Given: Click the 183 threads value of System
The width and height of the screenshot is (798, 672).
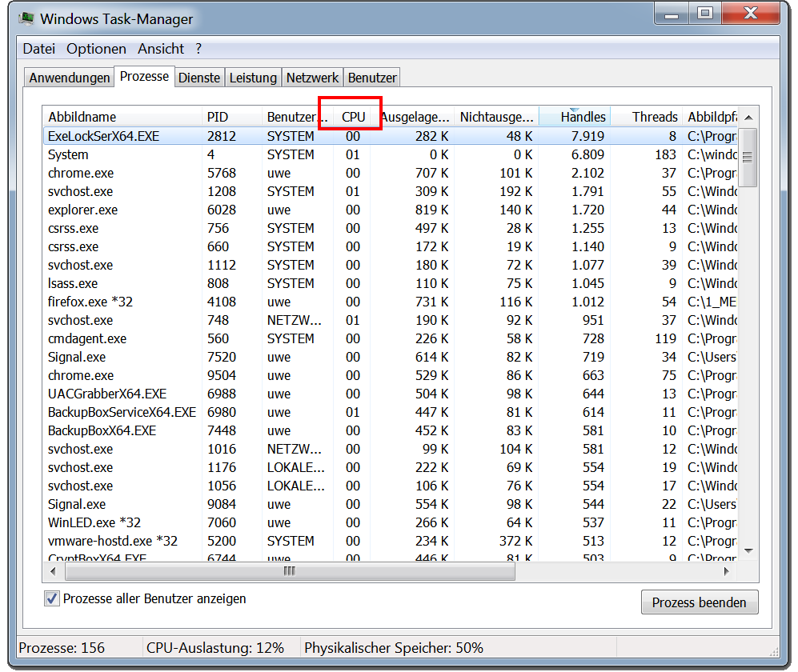Looking at the screenshot, I should point(665,154).
